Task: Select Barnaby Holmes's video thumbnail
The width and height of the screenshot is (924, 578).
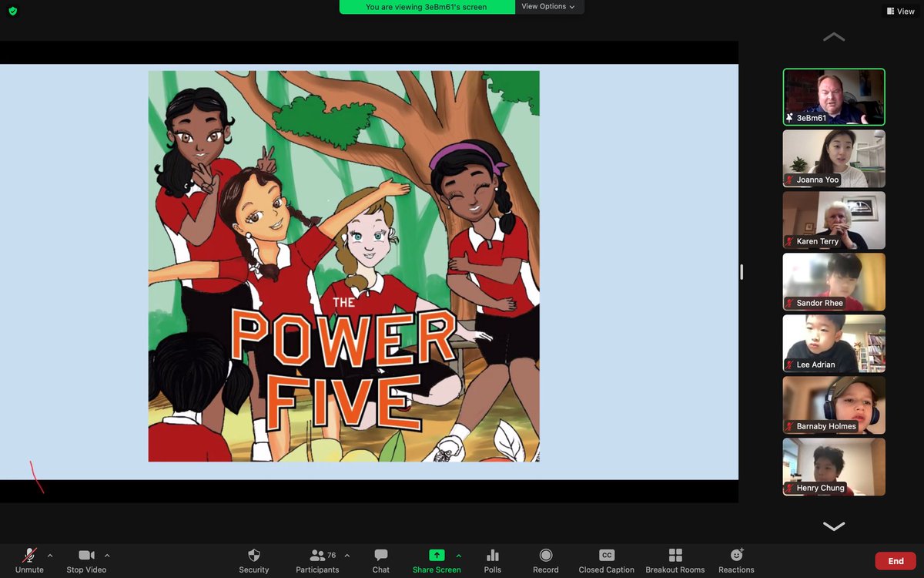Action: click(x=834, y=405)
